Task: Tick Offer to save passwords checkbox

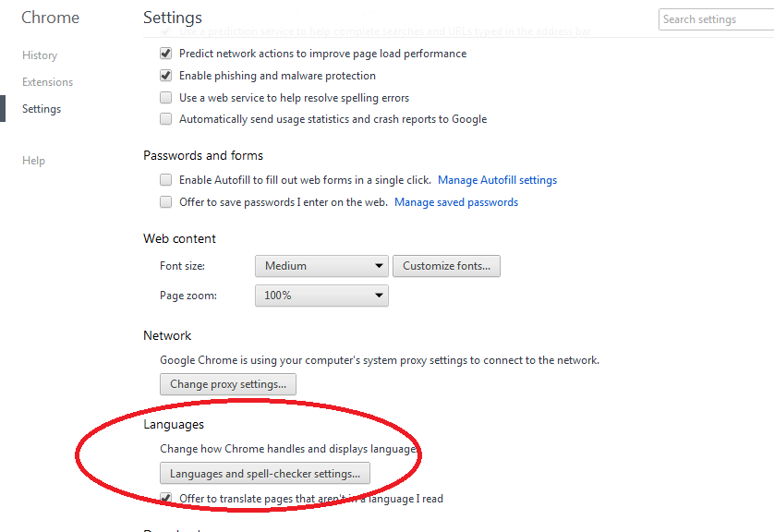Action: (x=166, y=202)
